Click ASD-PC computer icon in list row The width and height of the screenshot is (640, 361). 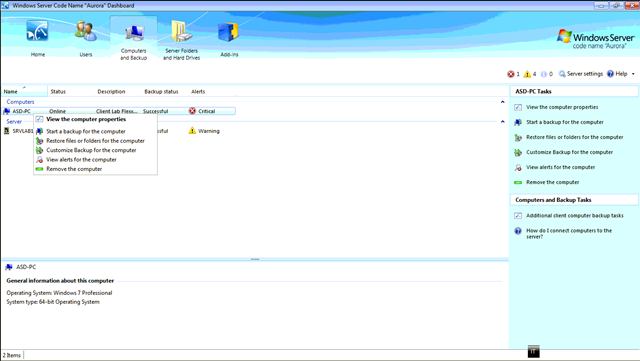[7, 111]
